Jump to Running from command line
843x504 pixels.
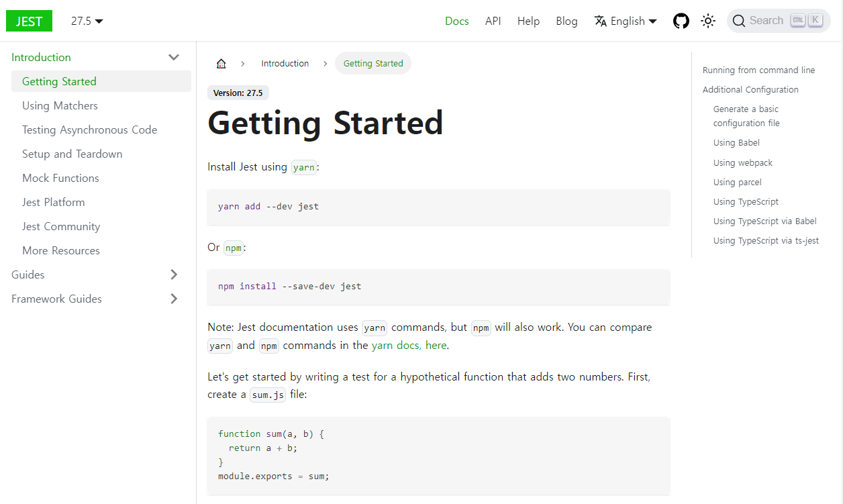(x=758, y=70)
